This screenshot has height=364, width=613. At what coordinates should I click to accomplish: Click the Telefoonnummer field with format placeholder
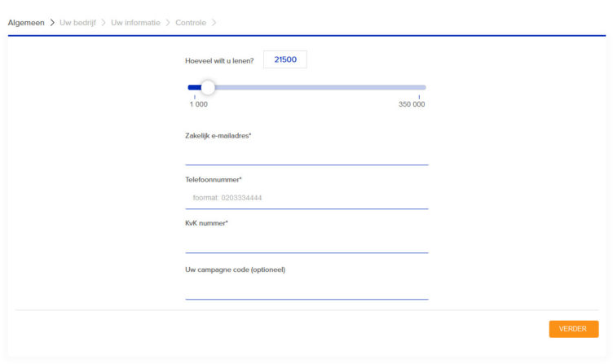[306, 198]
